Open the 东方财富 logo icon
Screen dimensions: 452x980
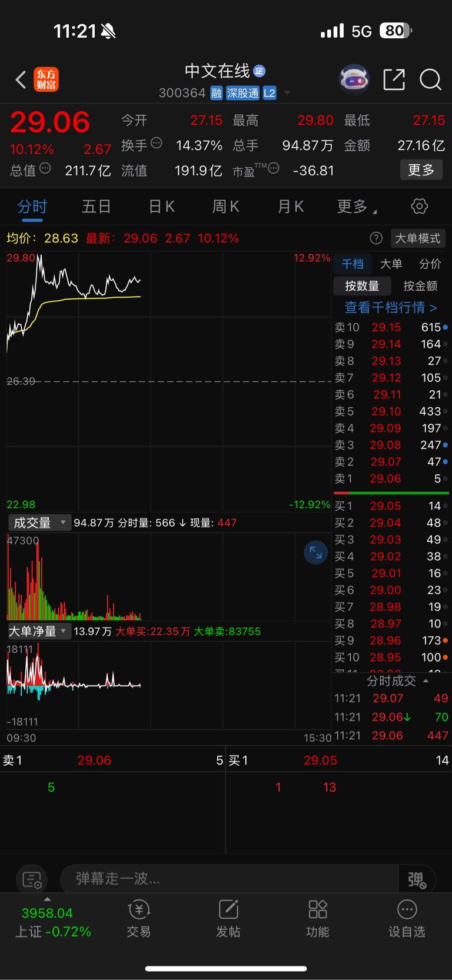[x=46, y=79]
